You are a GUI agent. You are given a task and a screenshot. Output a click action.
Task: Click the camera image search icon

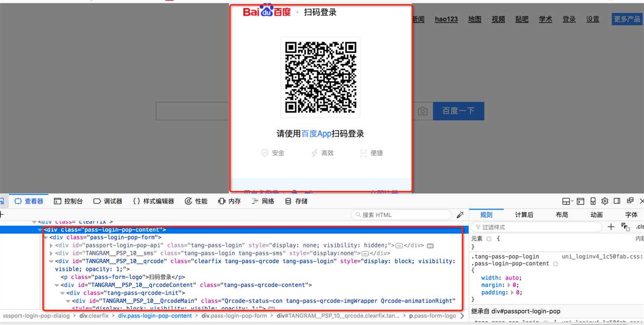coord(422,111)
